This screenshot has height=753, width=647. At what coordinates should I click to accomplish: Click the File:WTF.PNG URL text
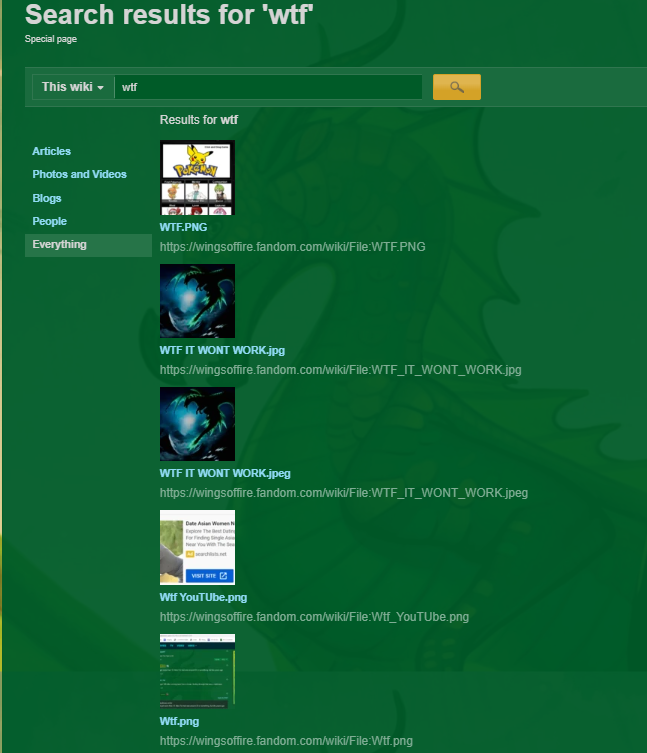point(292,247)
